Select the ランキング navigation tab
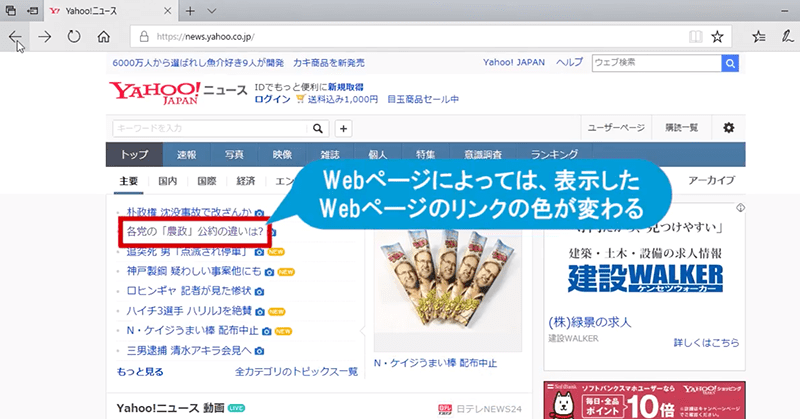The image size is (800, 419). tap(555, 155)
